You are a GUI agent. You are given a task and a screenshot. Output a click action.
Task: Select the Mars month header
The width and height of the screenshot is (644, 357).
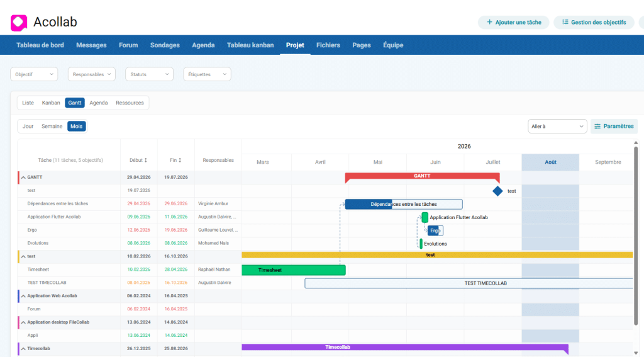point(263,162)
